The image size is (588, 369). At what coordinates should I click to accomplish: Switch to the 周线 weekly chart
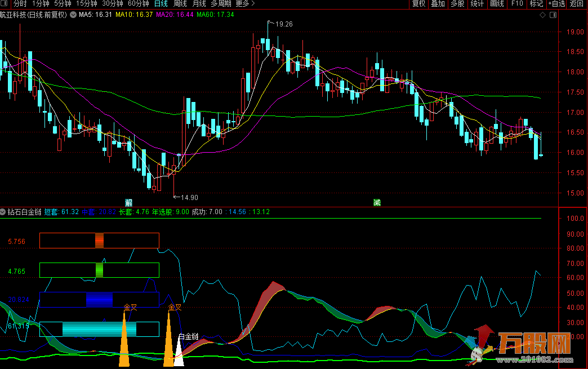[180, 4]
